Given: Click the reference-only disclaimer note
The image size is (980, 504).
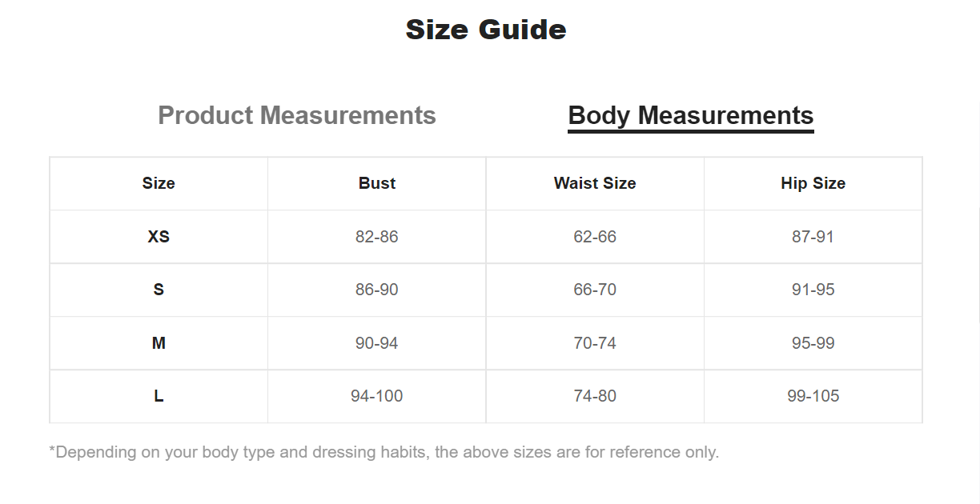Looking at the screenshot, I should click(x=384, y=452).
